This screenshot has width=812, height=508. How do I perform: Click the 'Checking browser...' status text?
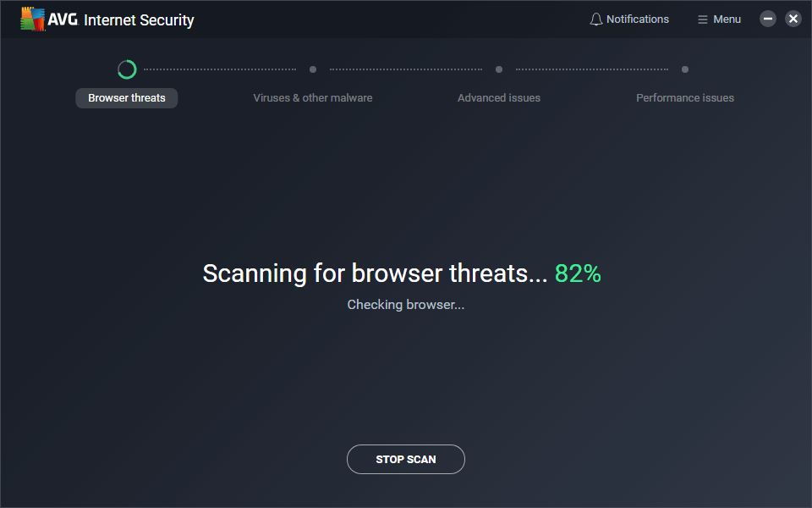[x=406, y=305]
